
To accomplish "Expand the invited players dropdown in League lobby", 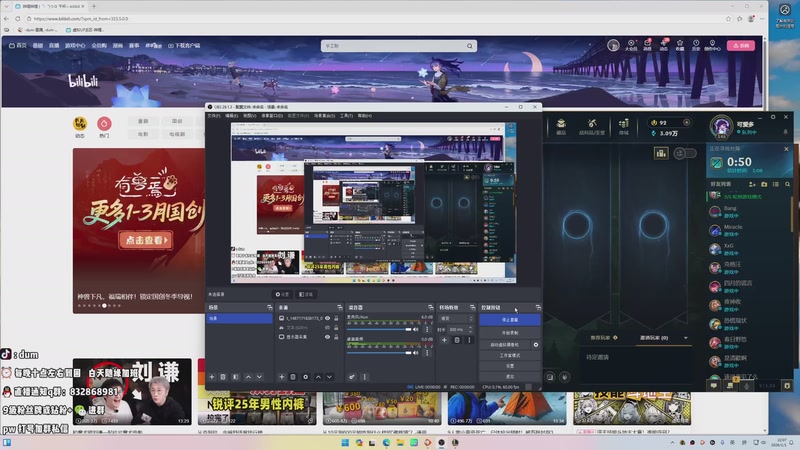I will click(685, 338).
